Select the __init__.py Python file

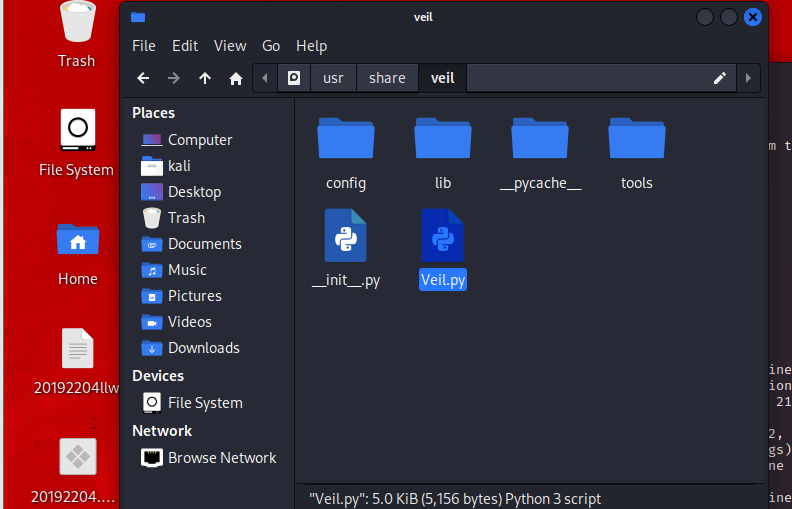346,248
